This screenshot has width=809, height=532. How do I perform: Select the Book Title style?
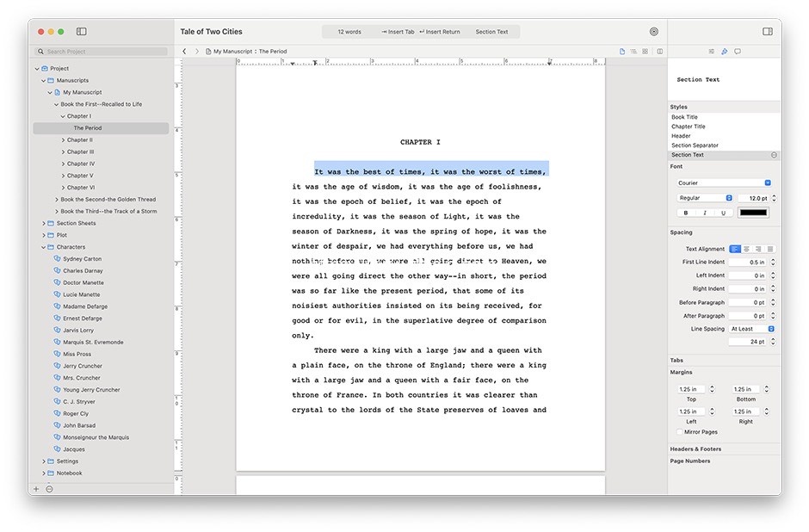click(x=685, y=117)
